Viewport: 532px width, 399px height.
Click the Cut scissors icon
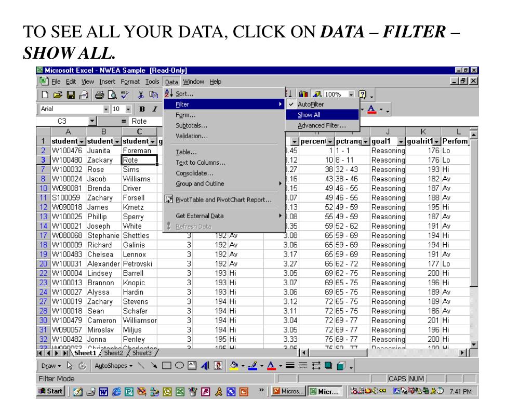point(141,95)
